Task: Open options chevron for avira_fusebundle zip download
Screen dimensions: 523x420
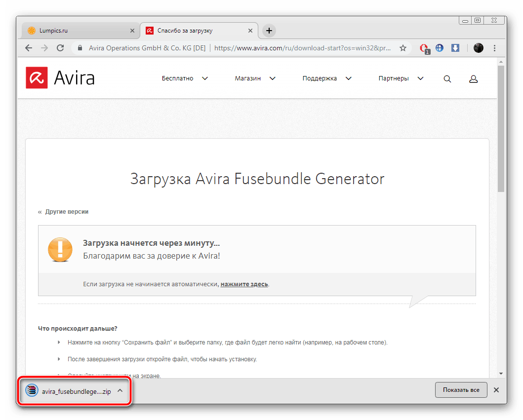Action: coord(120,390)
